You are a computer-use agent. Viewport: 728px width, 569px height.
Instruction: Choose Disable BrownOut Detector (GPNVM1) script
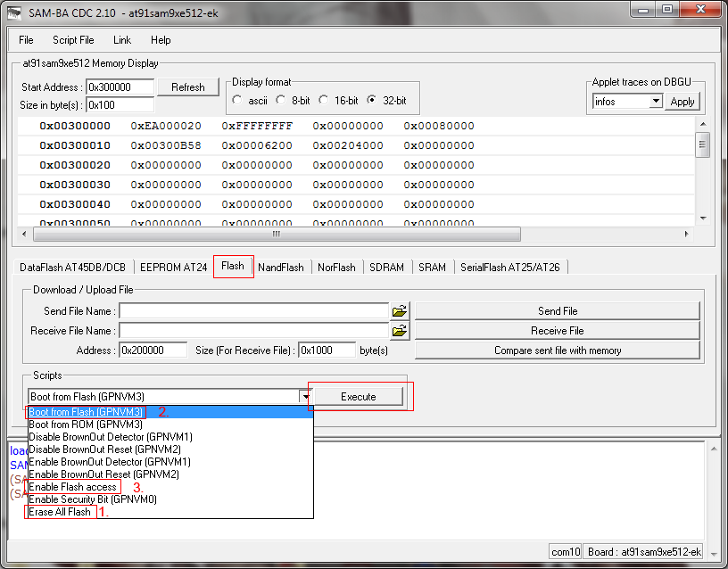170,437
